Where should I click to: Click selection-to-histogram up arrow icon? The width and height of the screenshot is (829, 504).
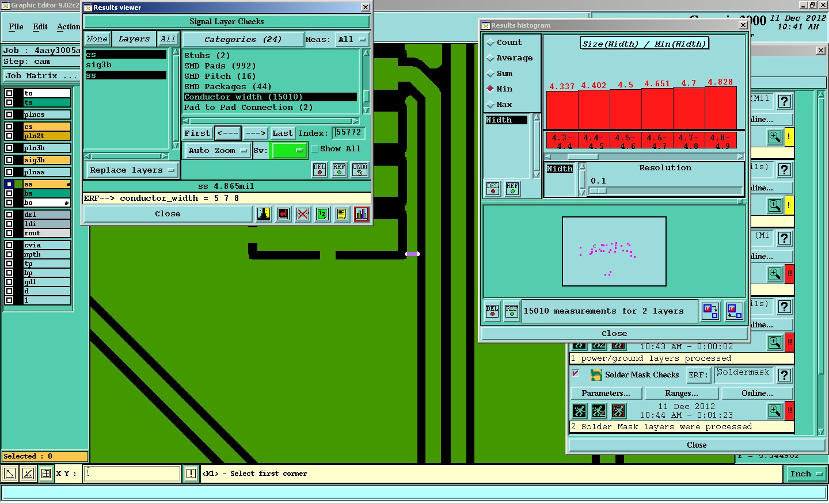pos(735,311)
